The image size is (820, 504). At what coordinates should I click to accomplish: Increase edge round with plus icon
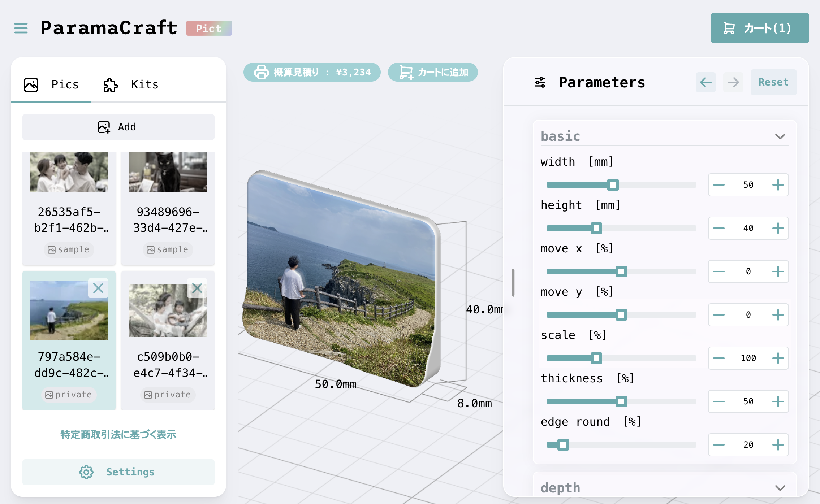[778, 445]
